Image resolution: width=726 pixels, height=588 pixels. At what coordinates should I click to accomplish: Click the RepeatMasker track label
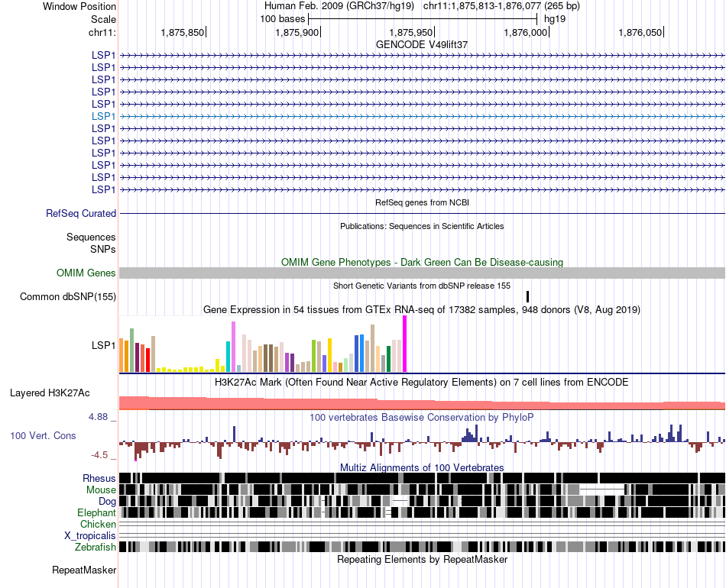[x=84, y=570]
